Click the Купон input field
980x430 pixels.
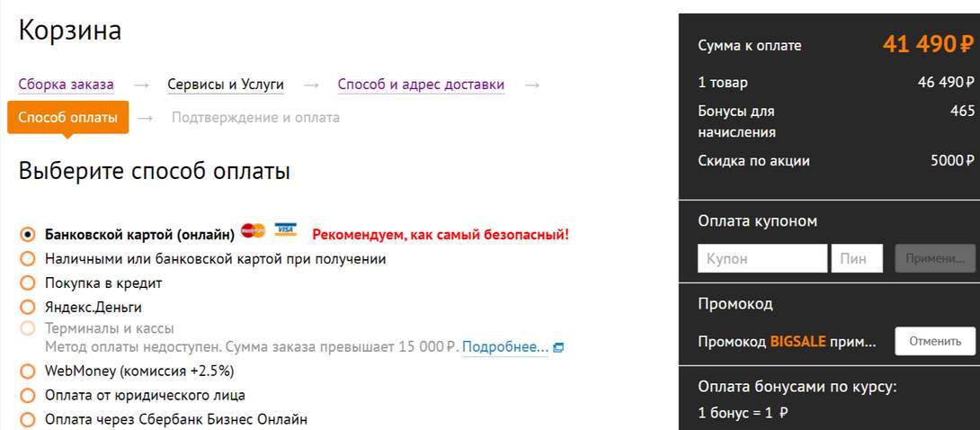[x=762, y=258]
